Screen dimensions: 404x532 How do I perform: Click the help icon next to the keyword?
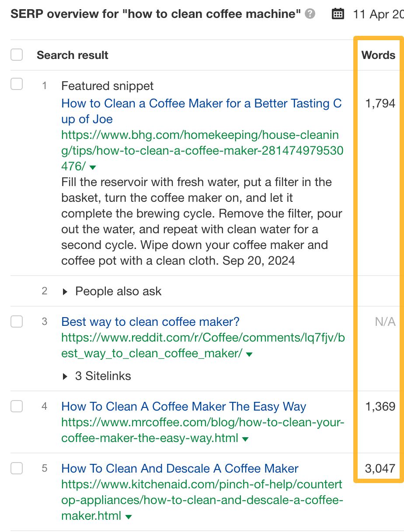click(x=310, y=14)
